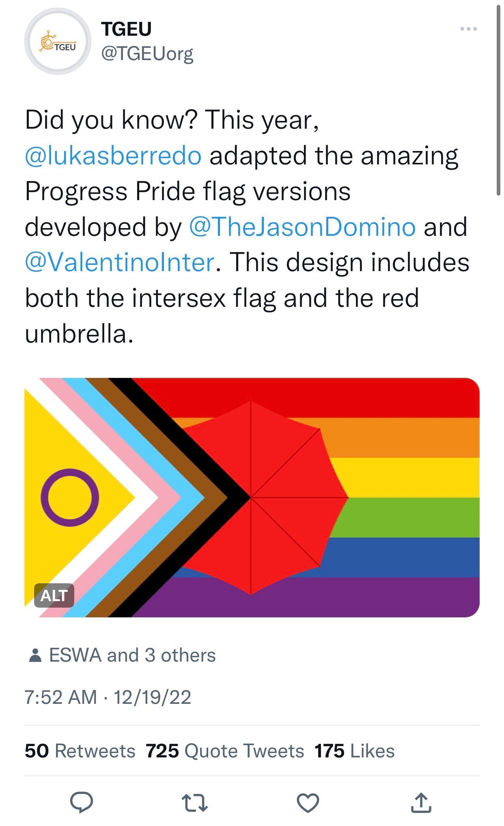Tap the person icon beside ESWA
504x826 pixels.
coord(36,655)
